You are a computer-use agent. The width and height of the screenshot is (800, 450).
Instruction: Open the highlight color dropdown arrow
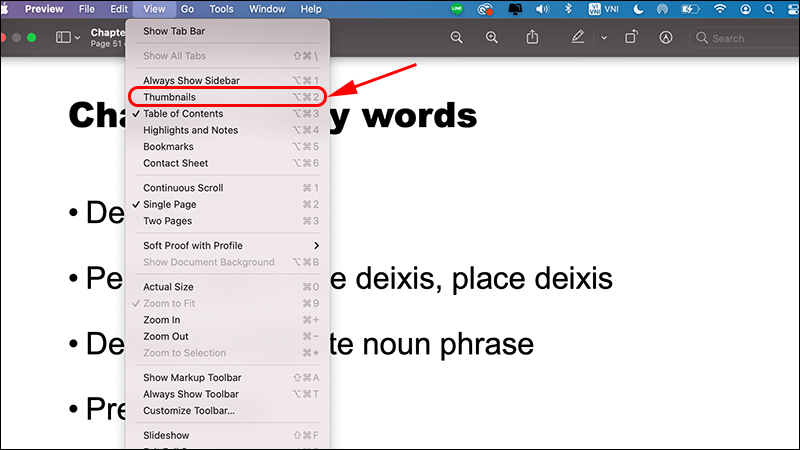click(603, 38)
